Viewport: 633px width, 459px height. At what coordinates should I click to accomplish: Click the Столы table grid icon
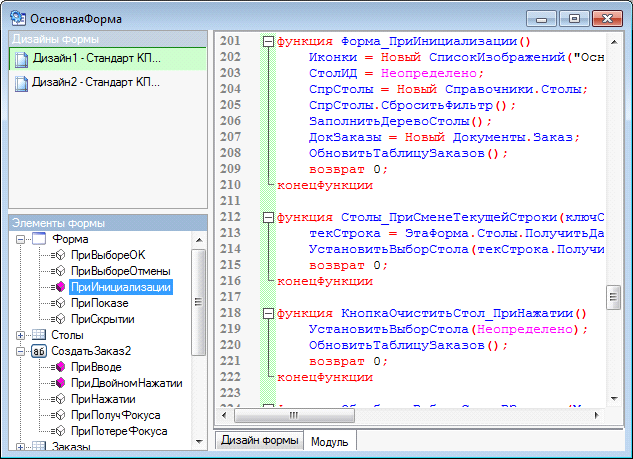[39, 335]
